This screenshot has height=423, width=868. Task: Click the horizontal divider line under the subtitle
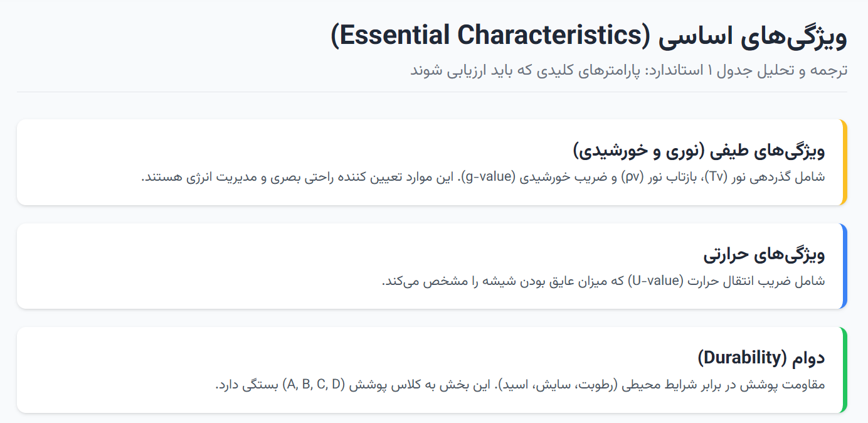[x=433, y=92]
